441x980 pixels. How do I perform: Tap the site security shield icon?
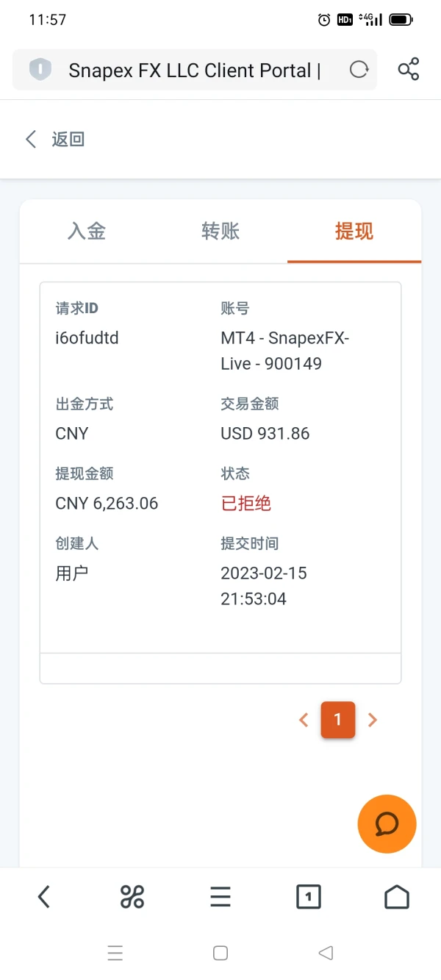click(x=40, y=70)
